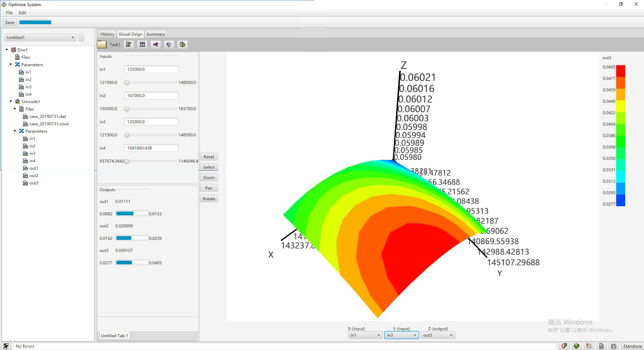Collapse Simcode1 Parameters node
This screenshot has width=644, height=350.
point(15,131)
